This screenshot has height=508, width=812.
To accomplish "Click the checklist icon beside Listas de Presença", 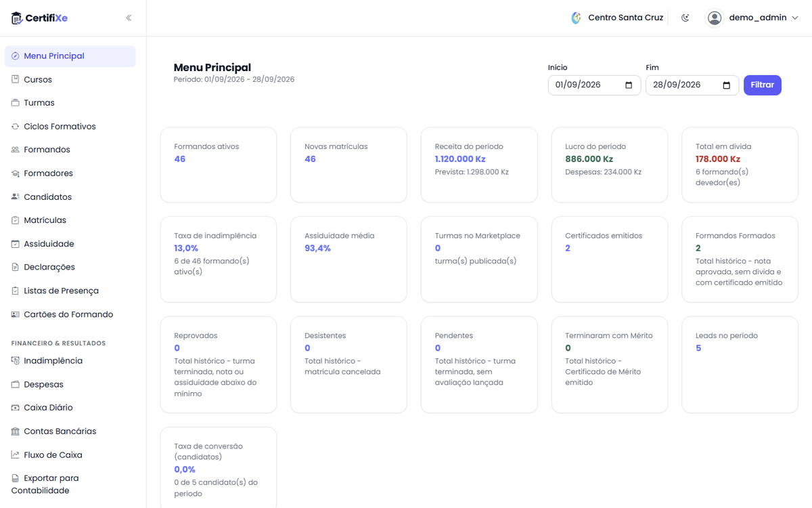I will [x=16, y=291].
